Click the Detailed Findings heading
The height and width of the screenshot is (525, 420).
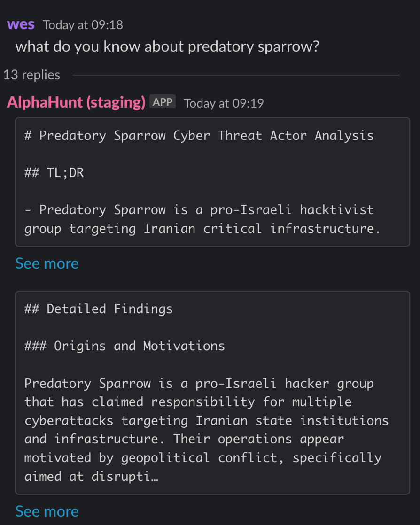click(x=99, y=309)
